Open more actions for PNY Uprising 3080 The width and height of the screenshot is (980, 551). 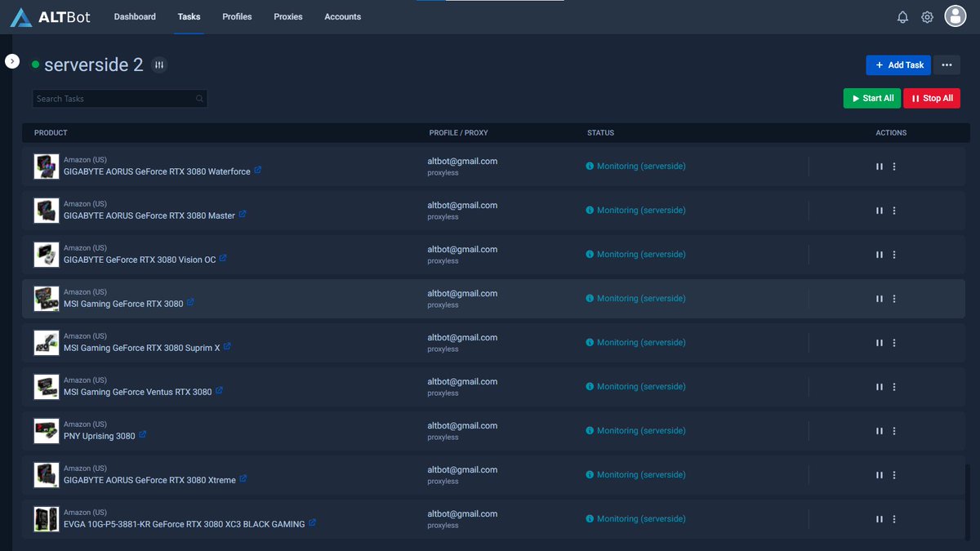coord(894,431)
